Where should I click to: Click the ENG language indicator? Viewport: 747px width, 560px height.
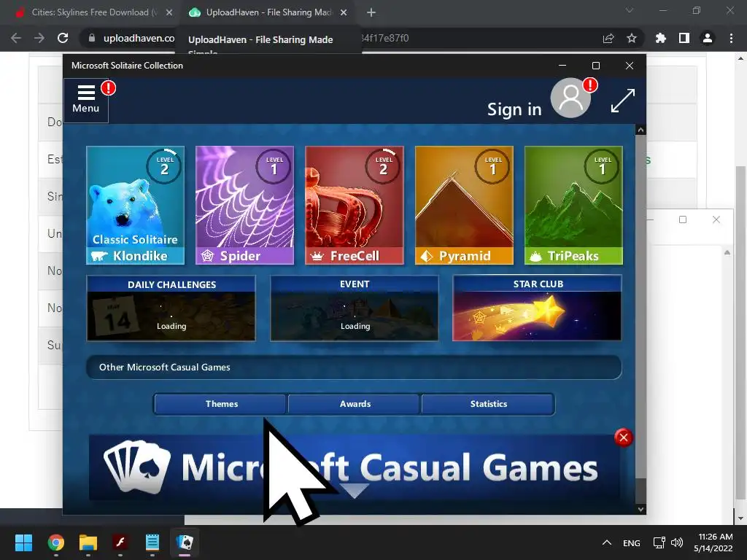pos(631,542)
